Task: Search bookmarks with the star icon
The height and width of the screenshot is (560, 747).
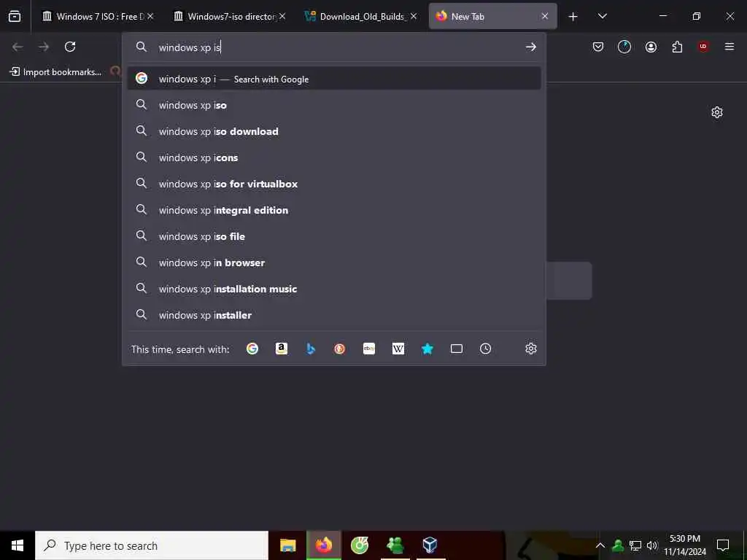Action: [427, 349]
